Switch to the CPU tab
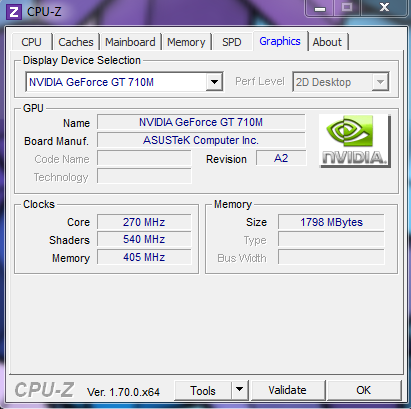 31,42
